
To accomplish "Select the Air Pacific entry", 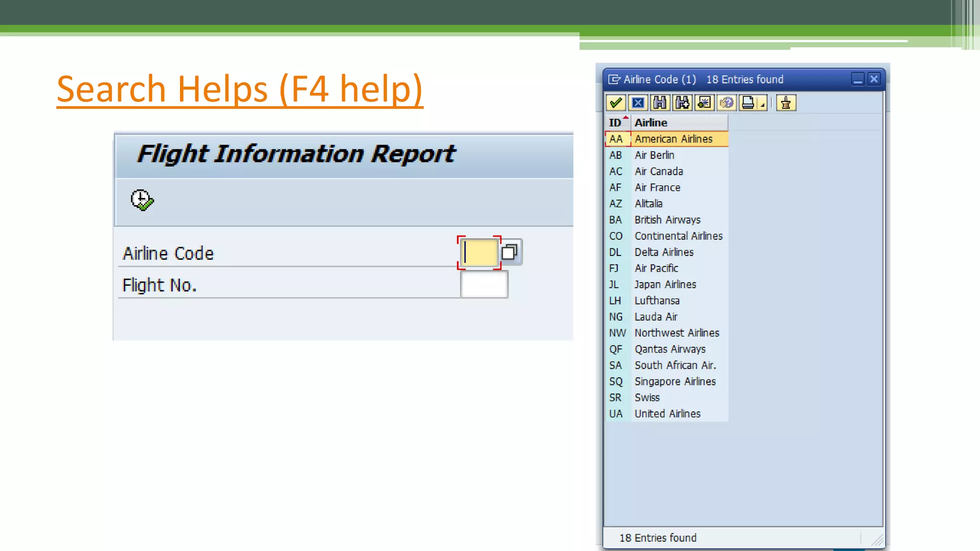I will pyautogui.click(x=667, y=268).
